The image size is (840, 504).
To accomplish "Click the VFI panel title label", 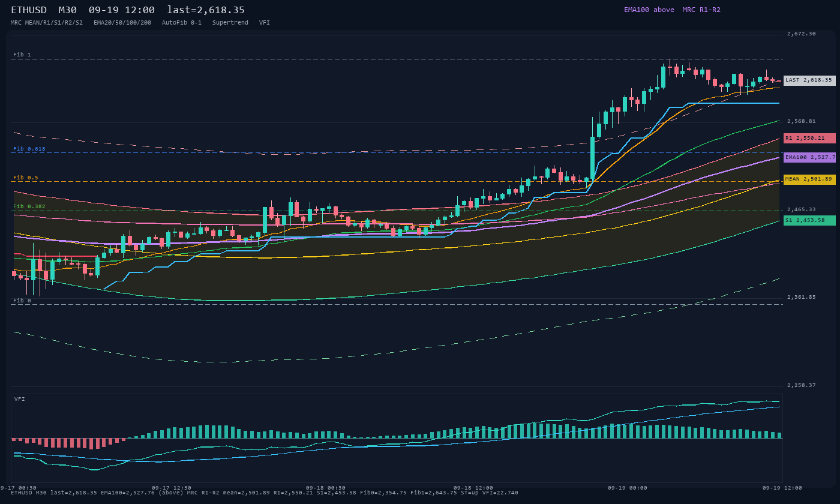I will tap(20, 399).
